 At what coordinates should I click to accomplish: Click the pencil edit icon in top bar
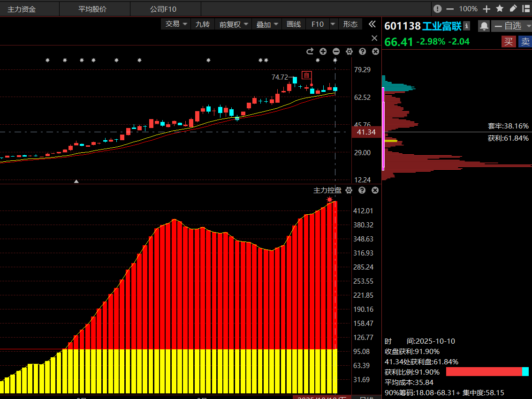[x=513, y=8]
